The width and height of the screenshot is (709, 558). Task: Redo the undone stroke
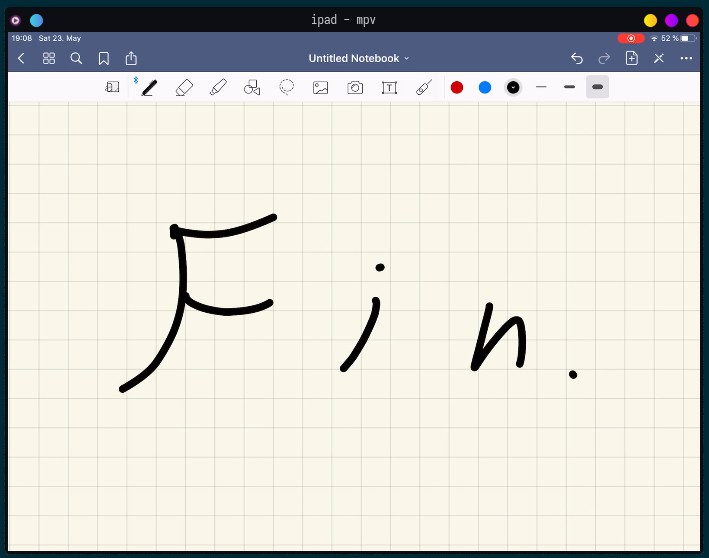(x=604, y=58)
